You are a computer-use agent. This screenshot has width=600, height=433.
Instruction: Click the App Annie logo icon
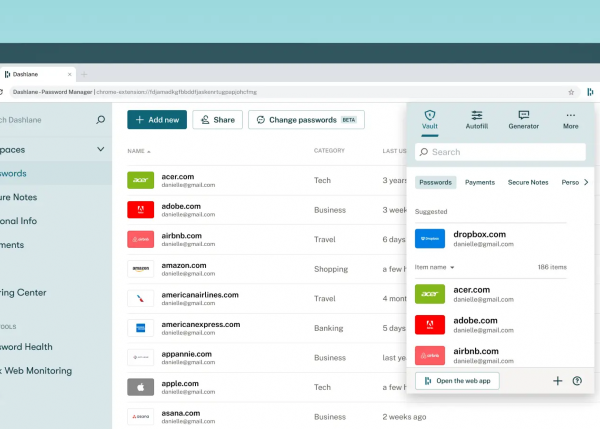click(x=140, y=358)
